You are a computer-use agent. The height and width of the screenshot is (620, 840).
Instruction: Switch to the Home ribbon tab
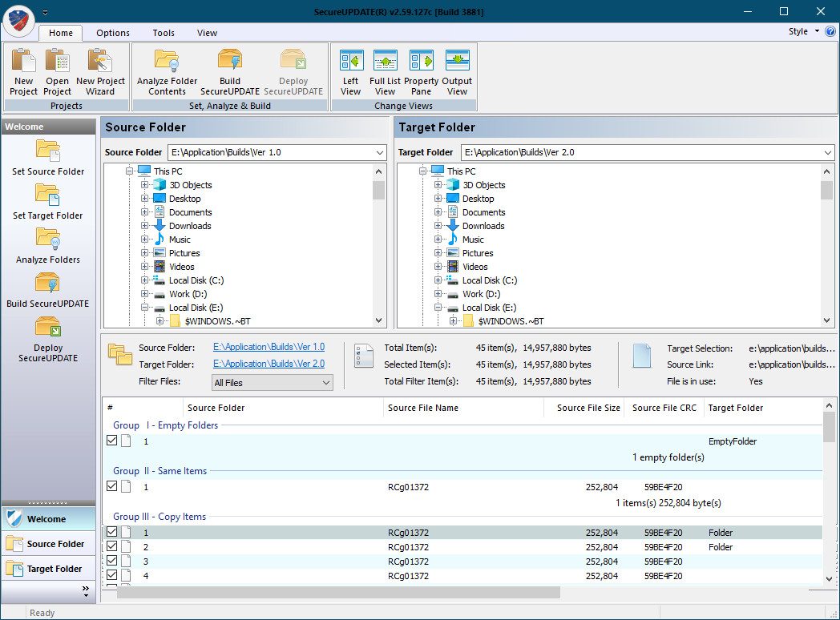point(61,33)
